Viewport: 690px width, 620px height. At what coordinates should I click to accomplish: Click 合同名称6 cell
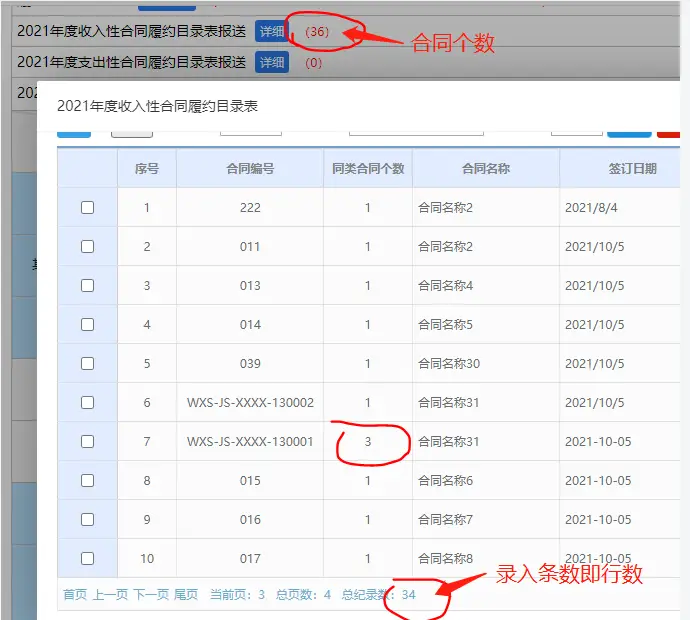[486, 481]
